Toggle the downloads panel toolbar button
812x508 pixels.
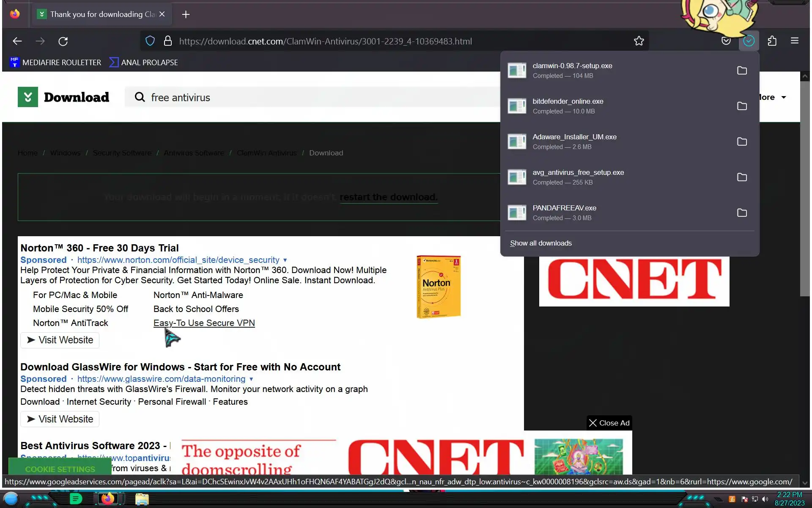click(749, 41)
